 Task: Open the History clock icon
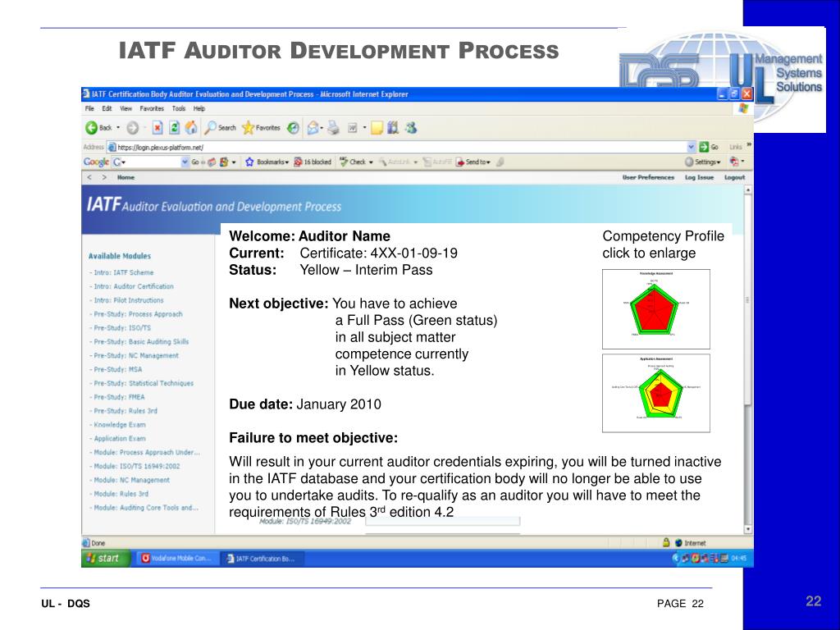tap(293, 127)
